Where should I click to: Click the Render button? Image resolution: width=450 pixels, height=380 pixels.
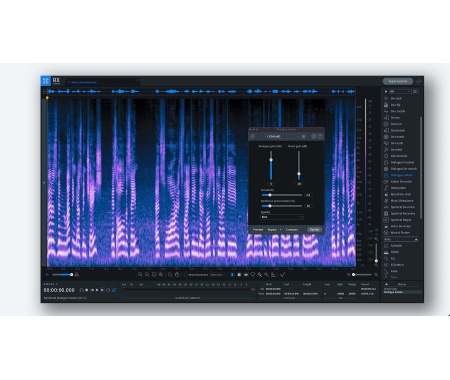tap(314, 230)
